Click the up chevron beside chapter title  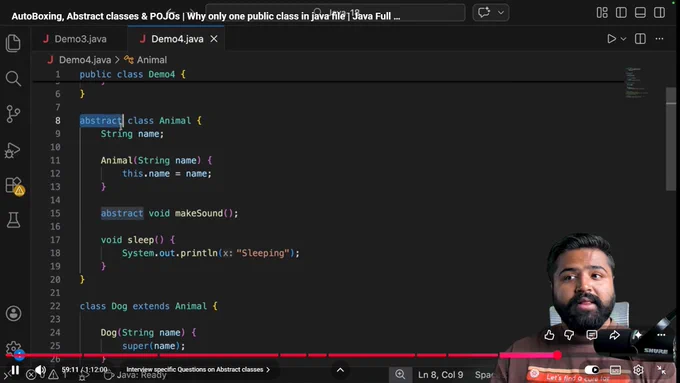pos(340,370)
